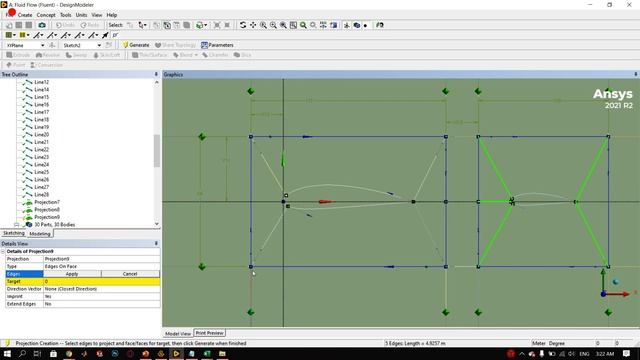Switch to the Modeling tab
The image size is (640, 360).
click(40, 233)
